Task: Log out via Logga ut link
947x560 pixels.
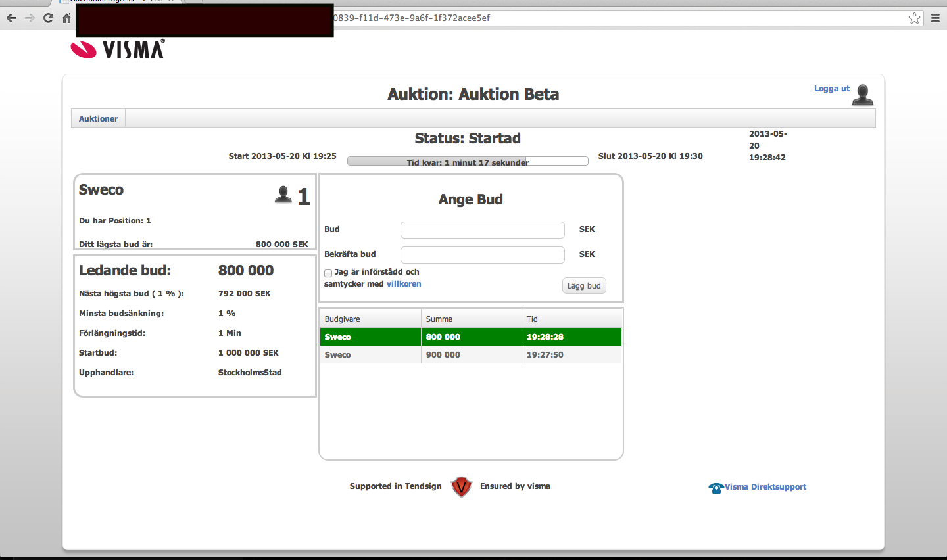Action: 831,89
